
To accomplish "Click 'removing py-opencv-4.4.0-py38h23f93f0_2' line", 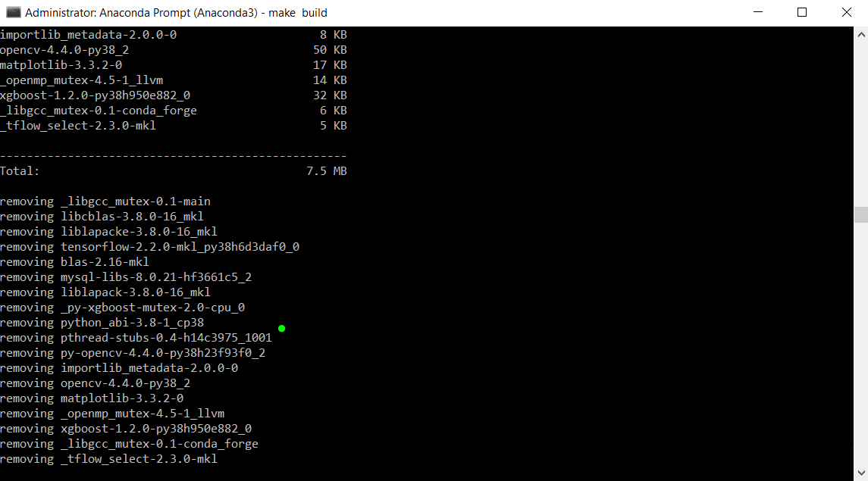I will coord(133,353).
